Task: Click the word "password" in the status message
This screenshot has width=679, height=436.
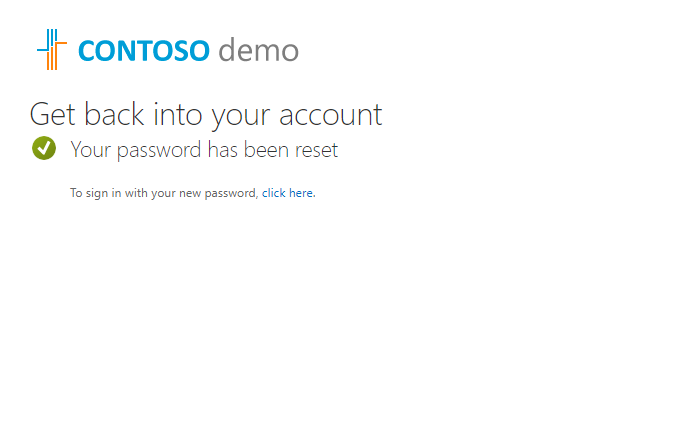Action: [x=159, y=151]
